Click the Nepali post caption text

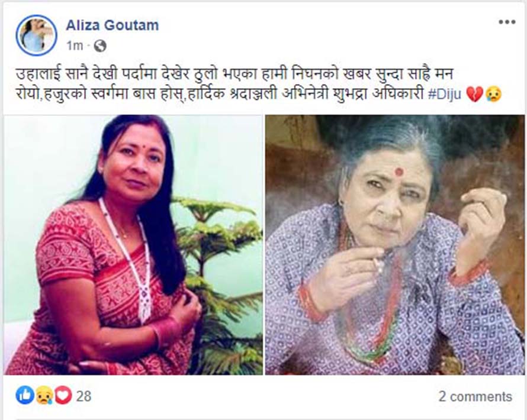258,84
